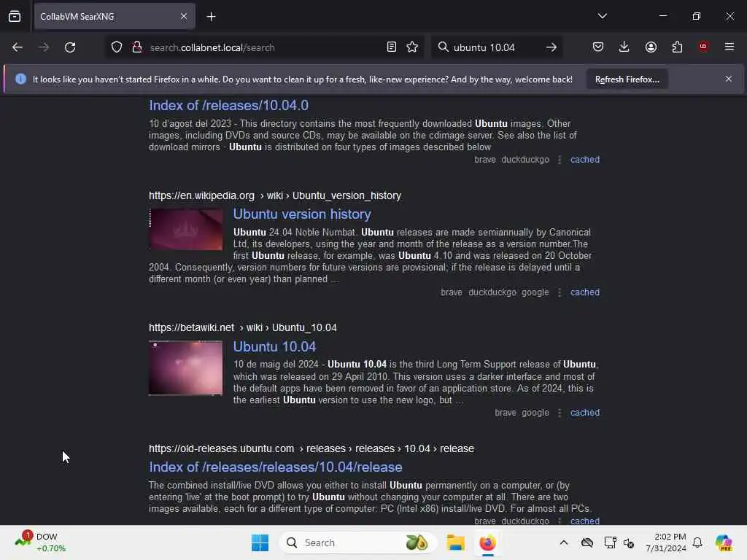
Task: Expand options dots for Ubuntu version history
Action: (560, 292)
